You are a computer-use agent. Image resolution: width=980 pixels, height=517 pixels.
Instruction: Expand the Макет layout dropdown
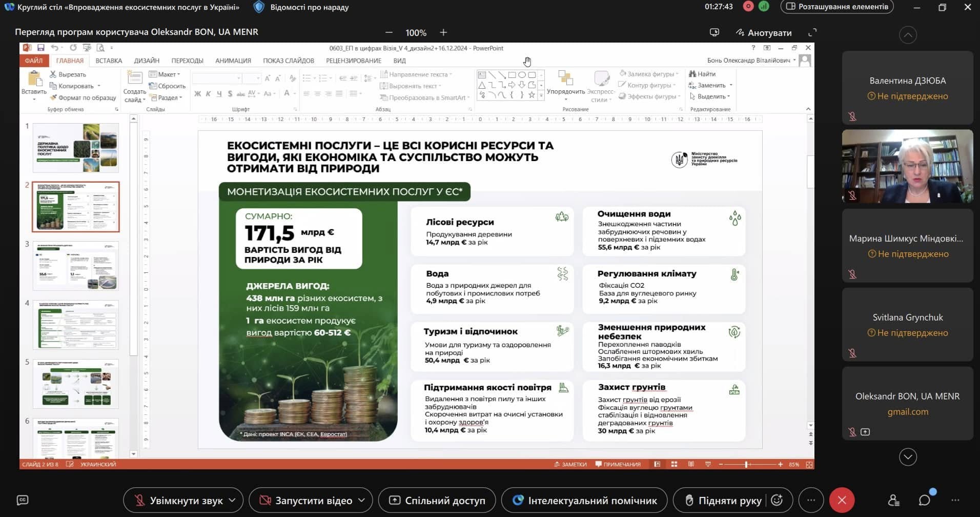point(164,74)
